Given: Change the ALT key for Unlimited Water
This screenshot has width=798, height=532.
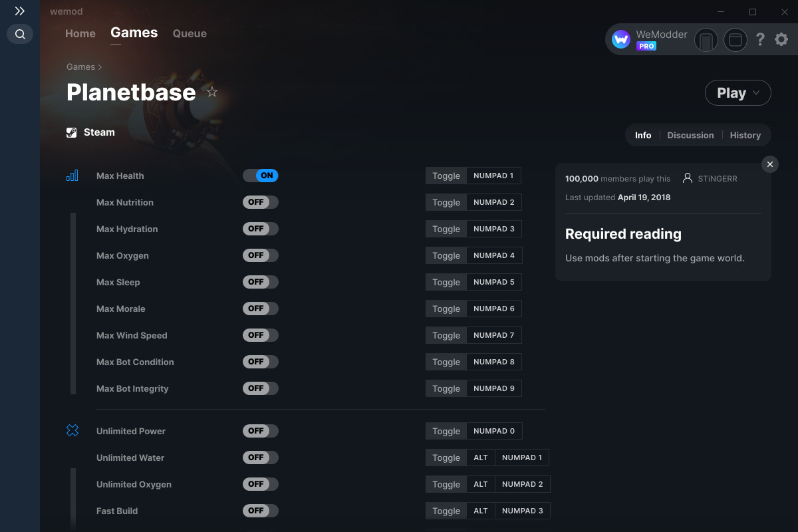Looking at the screenshot, I should (481, 458).
